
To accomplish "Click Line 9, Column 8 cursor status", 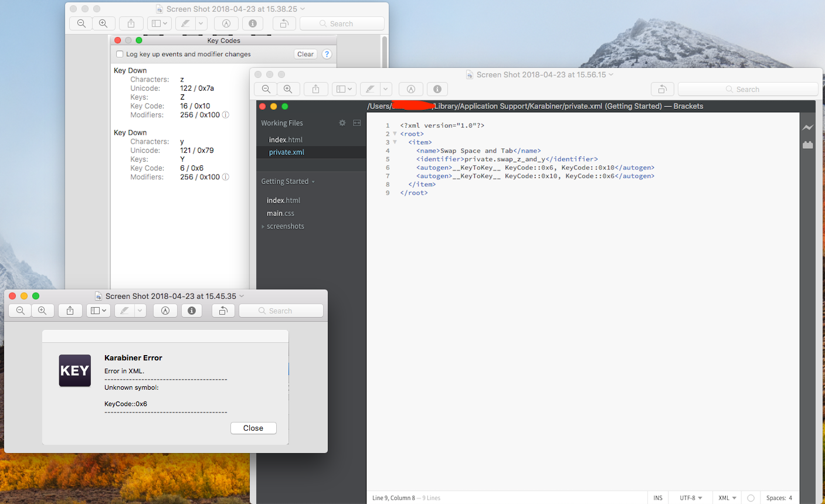I will [393, 498].
